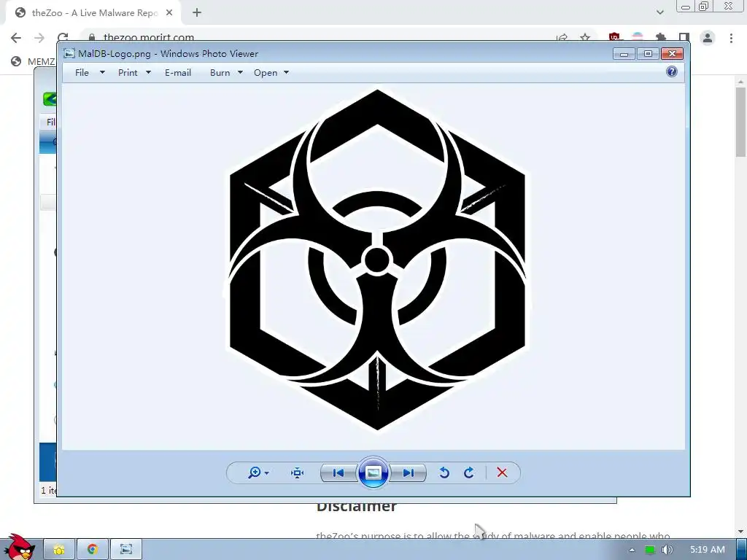The width and height of the screenshot is (747, 560).
Task: Click the displayed MalDB logo image
Action: coord(377,260)
